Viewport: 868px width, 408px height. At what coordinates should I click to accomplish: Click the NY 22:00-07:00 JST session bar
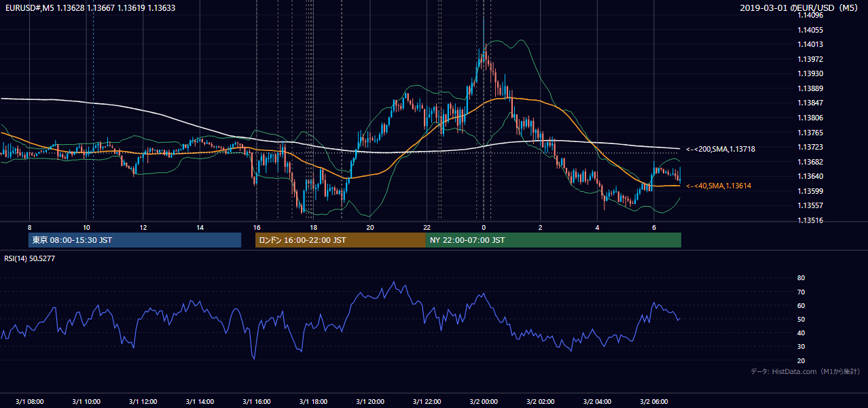pyautogui.click(x=554, y=240)
